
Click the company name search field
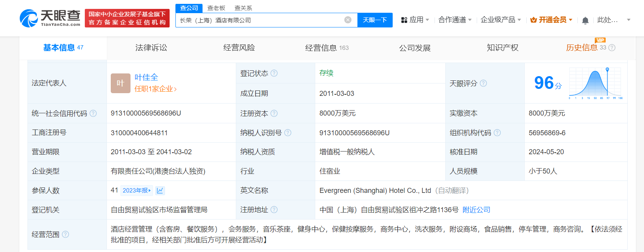259,20
